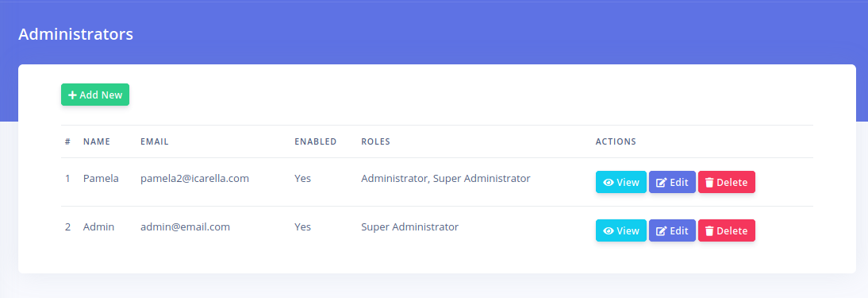The image size is (868, 298).
Task: Click the eye icon in Pamela's View button
Action: pos(609,183)
